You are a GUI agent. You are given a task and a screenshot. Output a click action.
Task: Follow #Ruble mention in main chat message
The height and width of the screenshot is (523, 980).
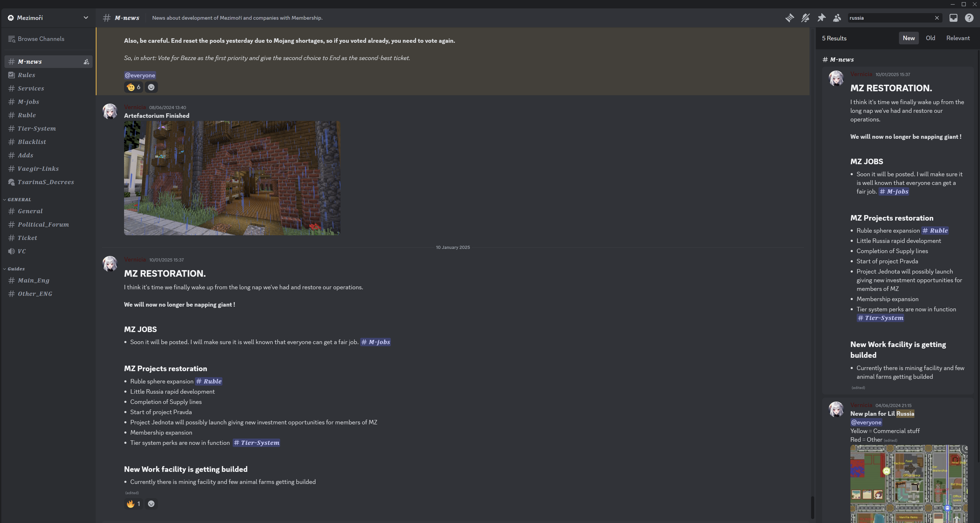pyautogui.click(x=209, y=381)
